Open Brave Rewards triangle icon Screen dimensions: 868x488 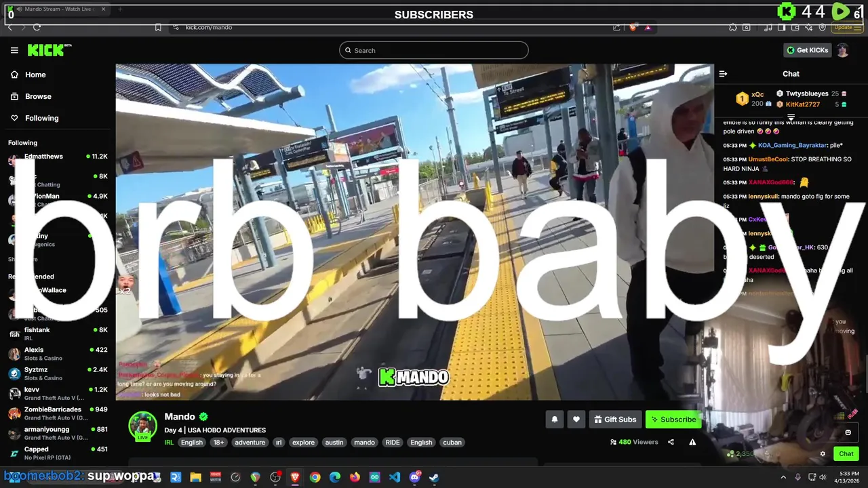(648, 27)
